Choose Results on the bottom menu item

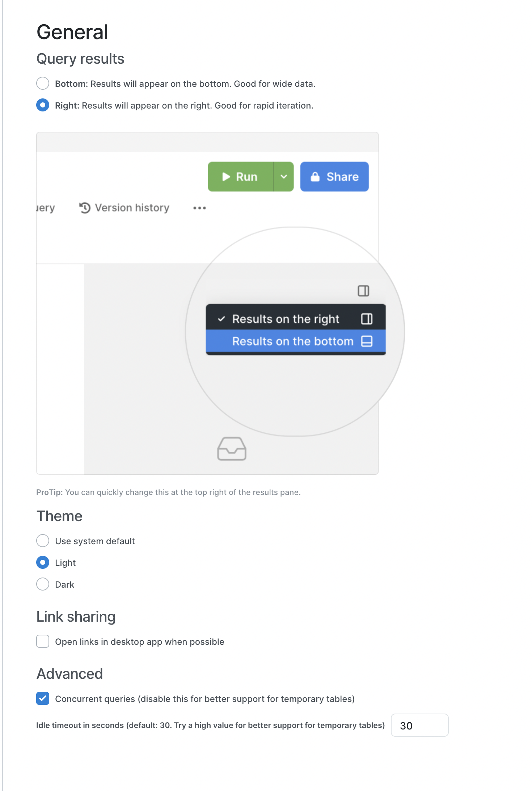295,341
